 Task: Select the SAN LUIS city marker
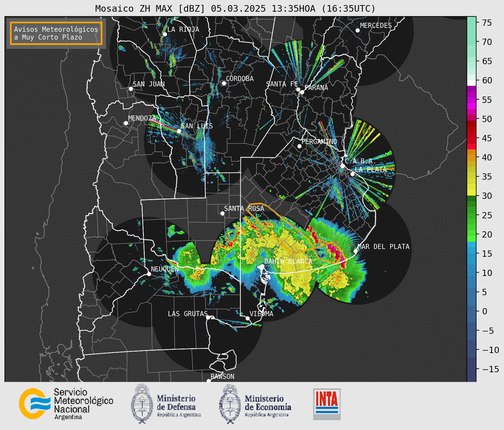tap(179, 131)
